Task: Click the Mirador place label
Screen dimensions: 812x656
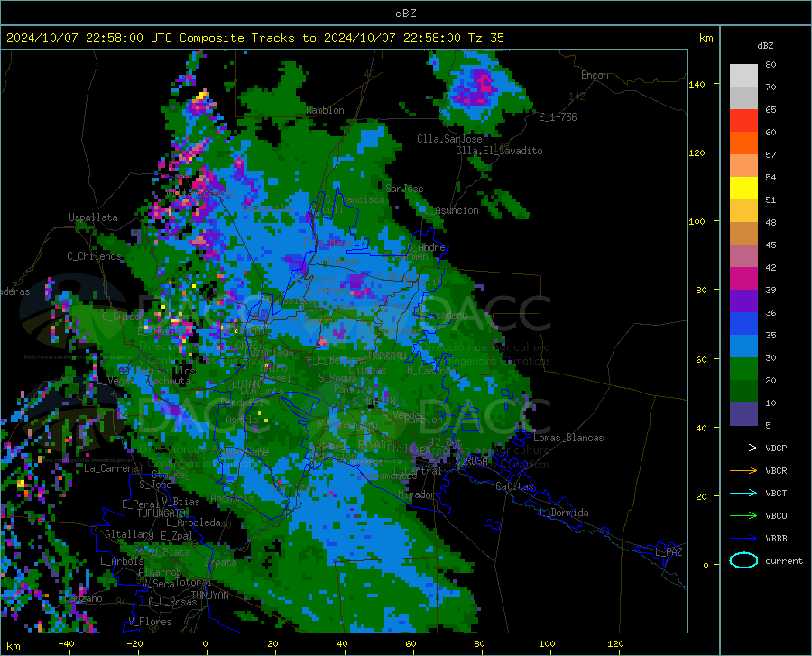Action: pos(417,494)
